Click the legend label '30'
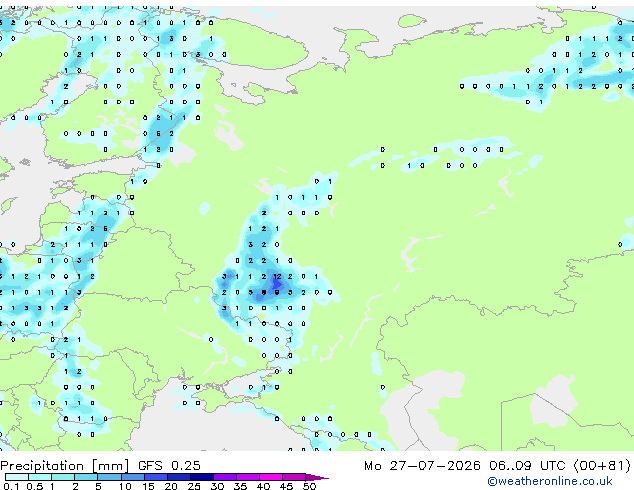The width and height of the screenshot is (634, 490). coord(217,486)
